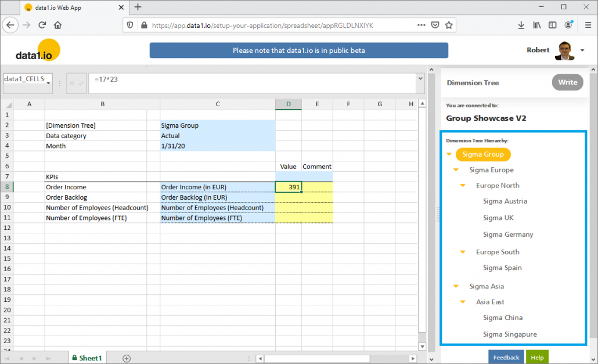Click the 'Comment' header cell
The height and width of the screenshot is (364, 598).
(x=317, y=167)
